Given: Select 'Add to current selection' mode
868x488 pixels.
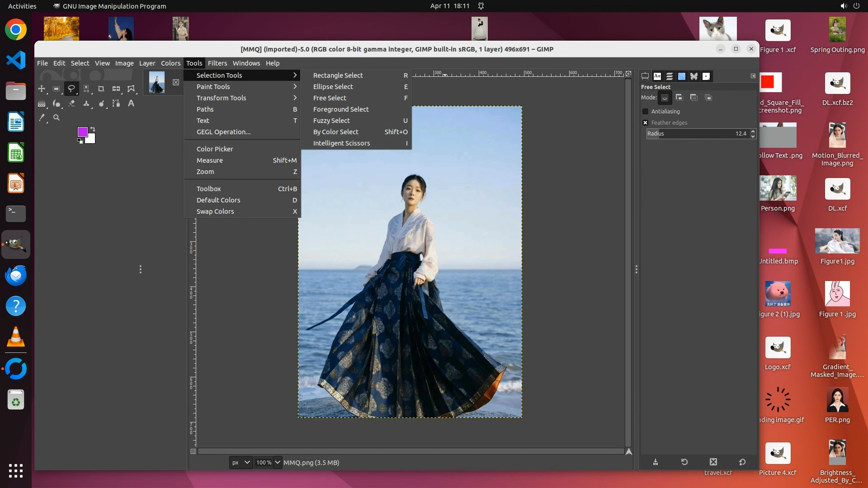Looking at the screenshot, I should (x=679, y=98).
